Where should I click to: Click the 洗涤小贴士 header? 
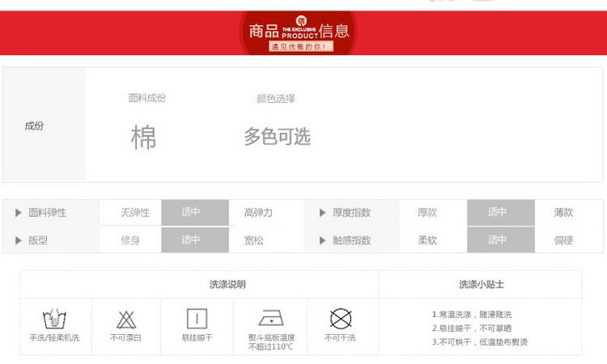click(482, 285)
